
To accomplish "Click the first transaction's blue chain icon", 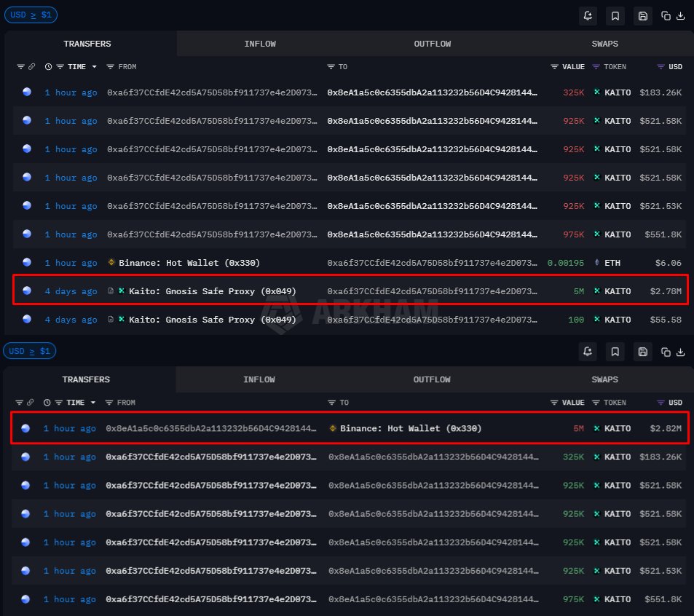I will click(x=26, y=92).
